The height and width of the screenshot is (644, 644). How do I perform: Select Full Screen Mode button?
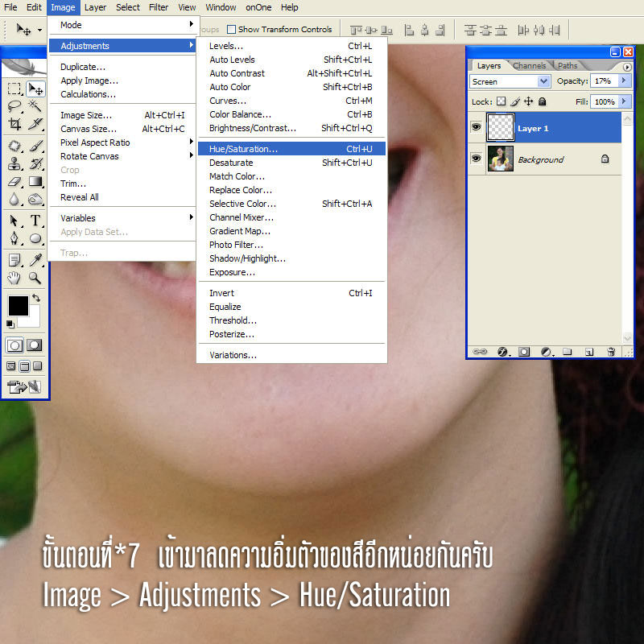coord(37,366)
